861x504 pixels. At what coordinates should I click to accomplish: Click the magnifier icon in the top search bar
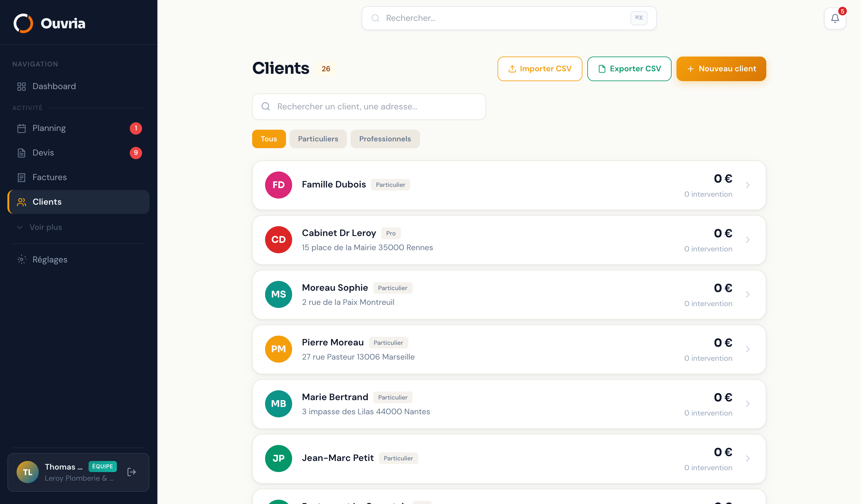[375, 18]
